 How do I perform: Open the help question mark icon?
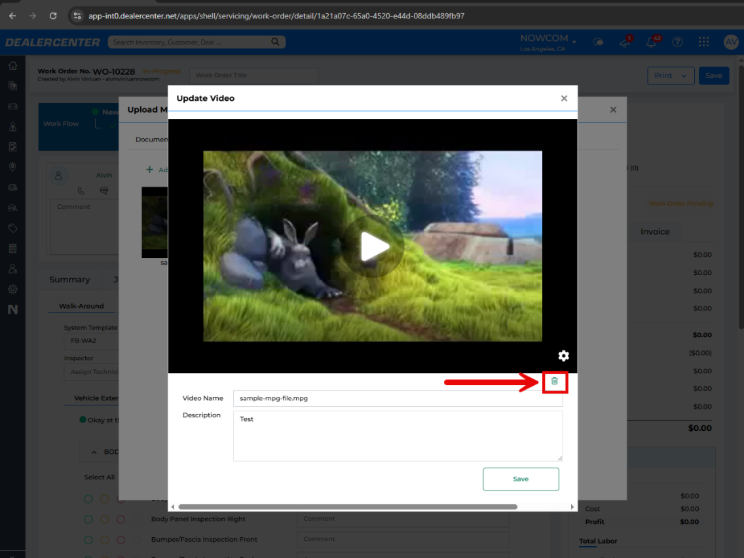click(678, 42)
